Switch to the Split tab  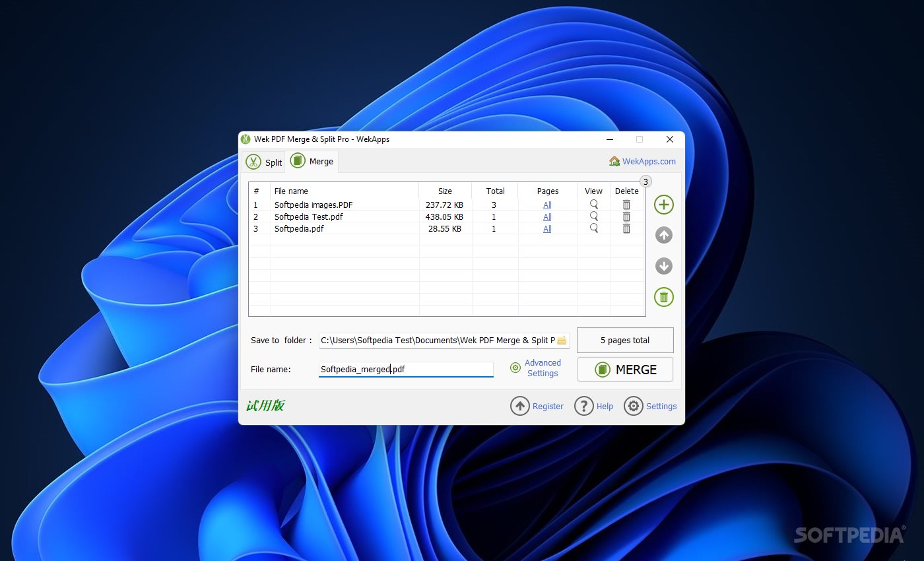coord(263,162)
